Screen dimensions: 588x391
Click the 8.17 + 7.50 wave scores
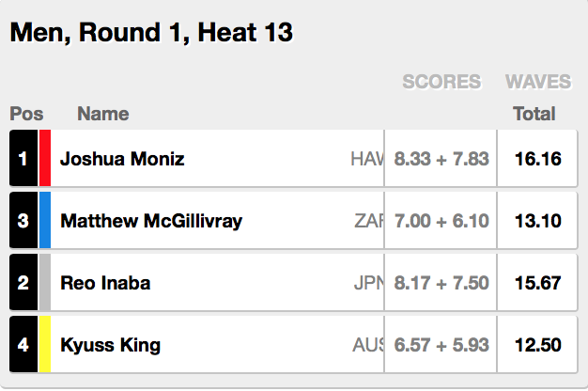441,283
